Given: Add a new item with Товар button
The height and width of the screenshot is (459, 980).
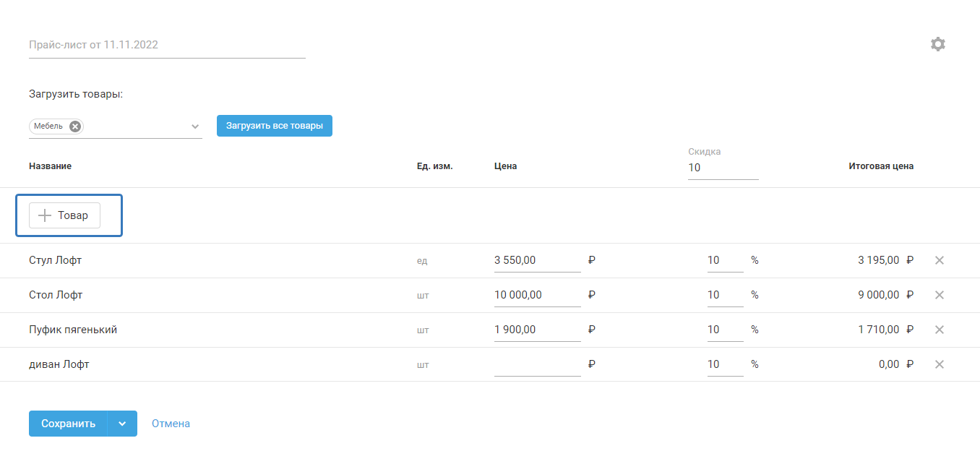Looking at the screenshot, I should [64, 215].
